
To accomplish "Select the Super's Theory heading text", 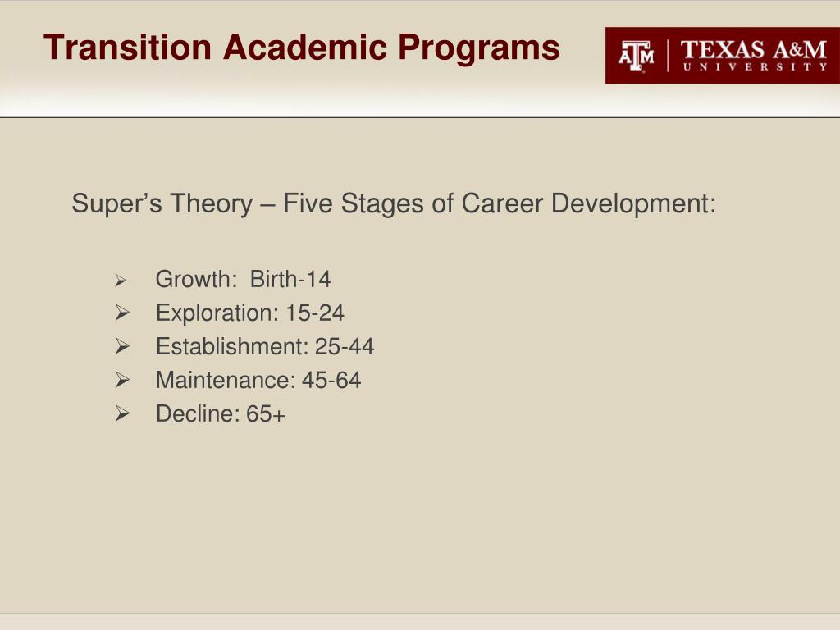I will coord(394,204).
